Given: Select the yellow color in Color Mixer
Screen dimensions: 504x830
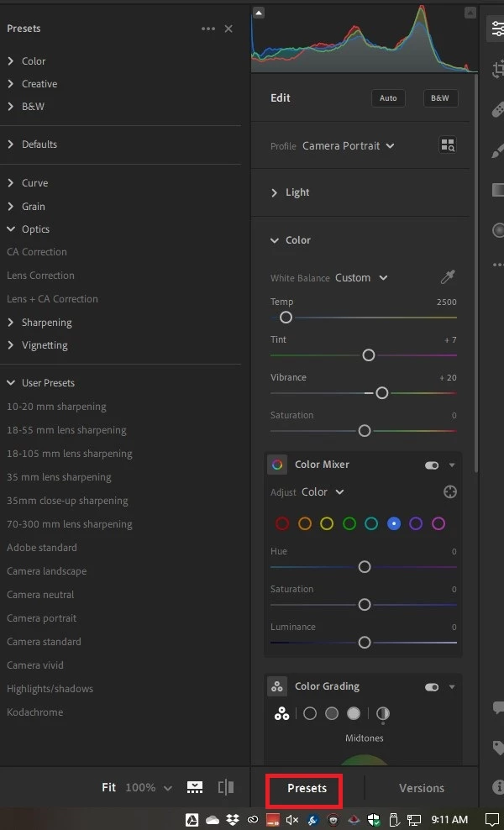Looking at the screenshot, I should click(x=327, y=523).
